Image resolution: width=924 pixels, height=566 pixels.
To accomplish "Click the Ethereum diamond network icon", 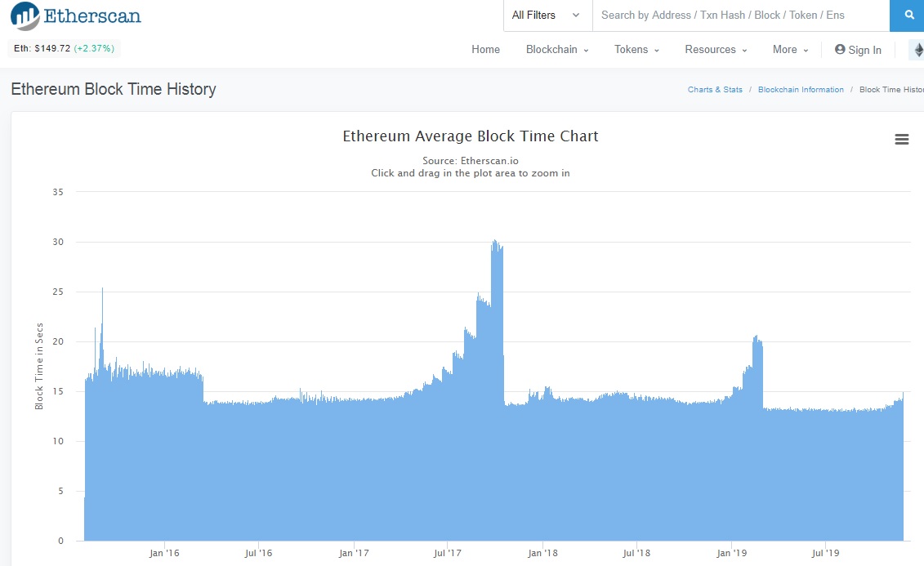I will [918, 50].
